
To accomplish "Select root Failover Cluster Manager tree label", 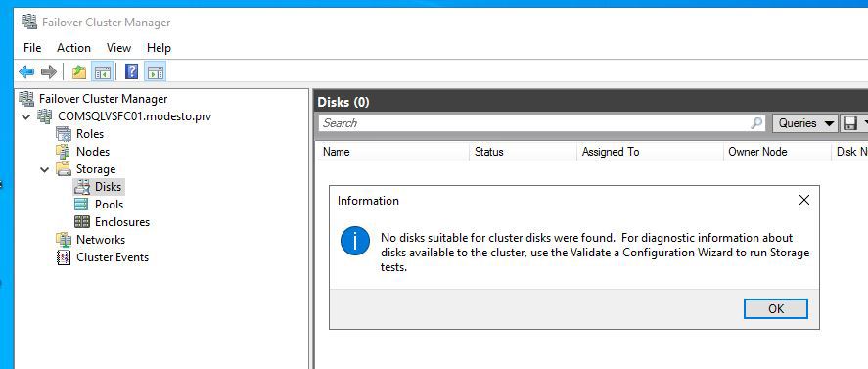I will click(103, 99).
